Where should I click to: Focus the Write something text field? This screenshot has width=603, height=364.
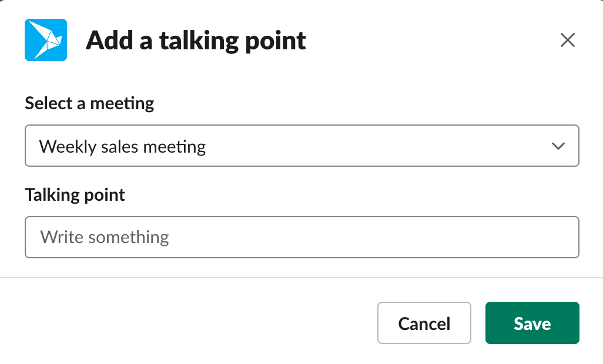302,237
